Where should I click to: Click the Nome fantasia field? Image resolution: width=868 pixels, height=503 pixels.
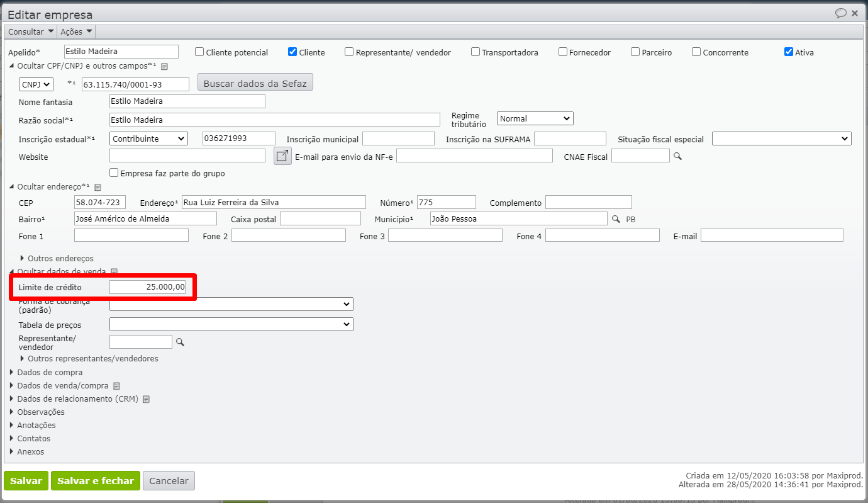coord(187,101)
